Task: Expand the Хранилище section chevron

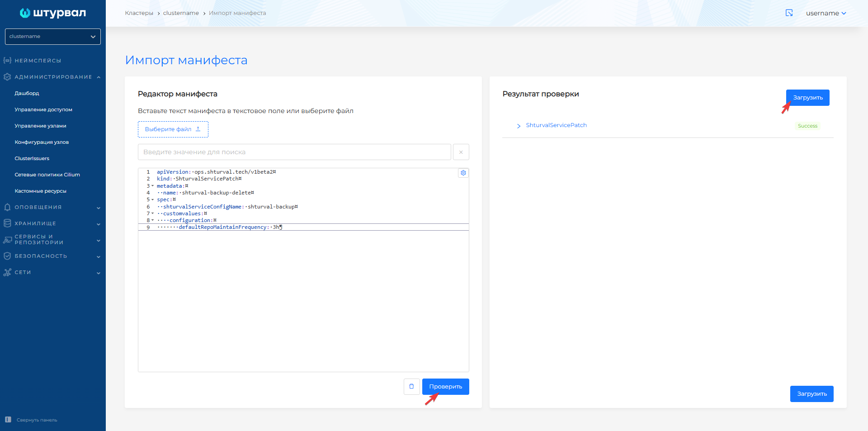Action: (99, 224)
